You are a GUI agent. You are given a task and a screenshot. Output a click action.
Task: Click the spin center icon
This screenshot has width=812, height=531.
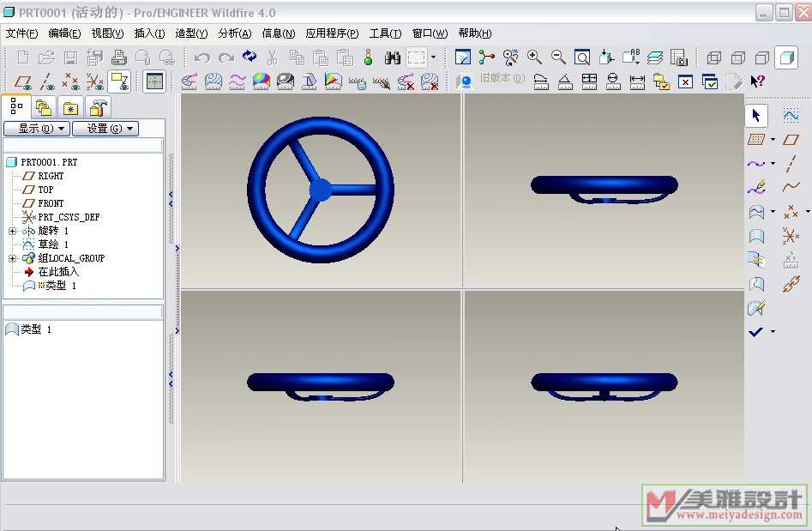click(486, 57)
